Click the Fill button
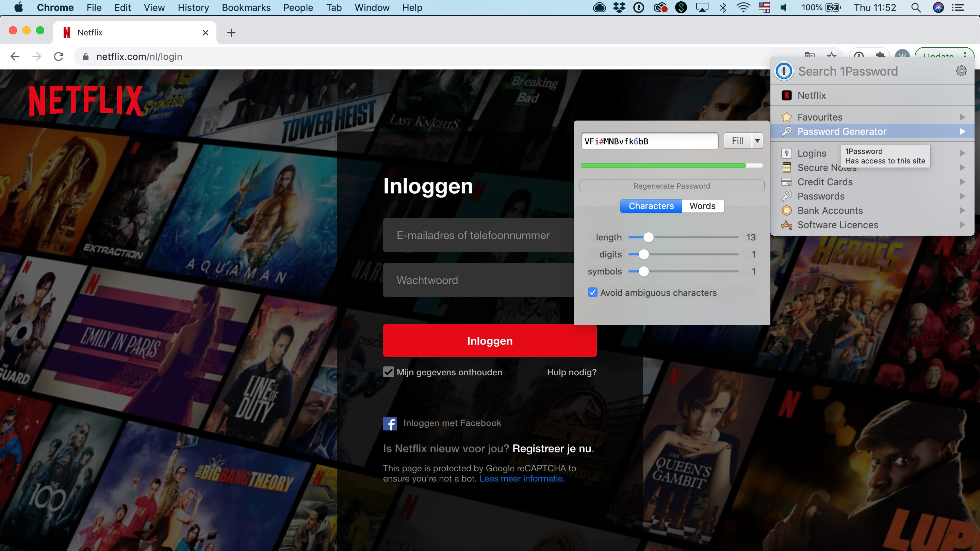 click(x=737, y=141)
